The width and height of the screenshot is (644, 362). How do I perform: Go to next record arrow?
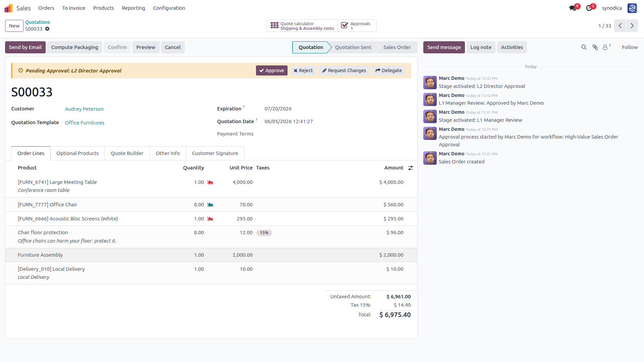(632, 26)
